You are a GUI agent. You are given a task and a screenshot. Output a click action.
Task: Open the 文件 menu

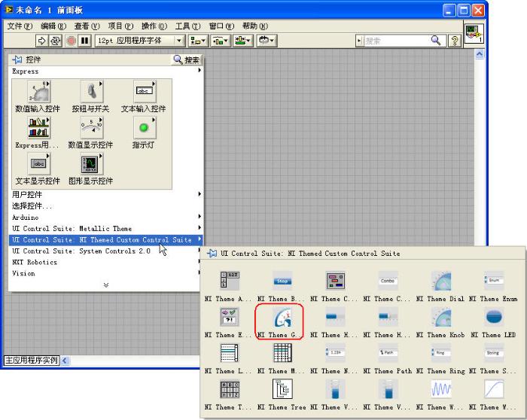[20, 26]
